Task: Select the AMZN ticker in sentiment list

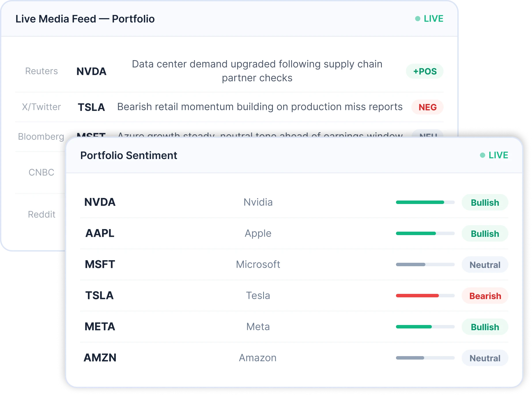Action: (100, 358)
